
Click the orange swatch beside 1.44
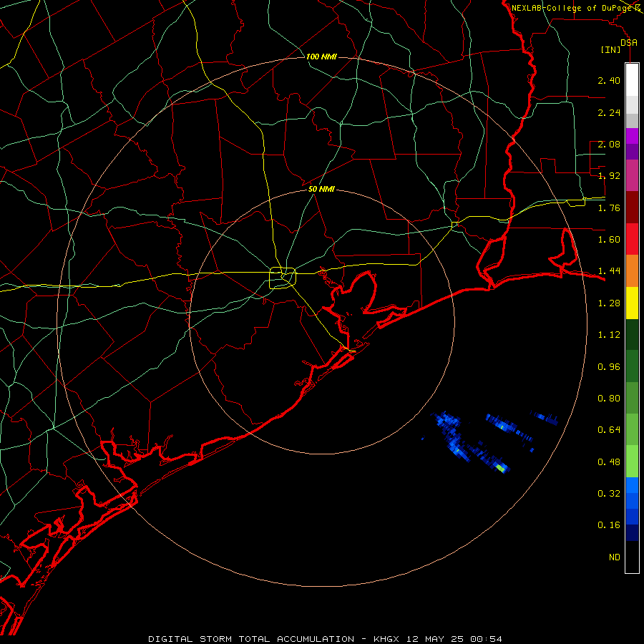(x=632, y=270)
